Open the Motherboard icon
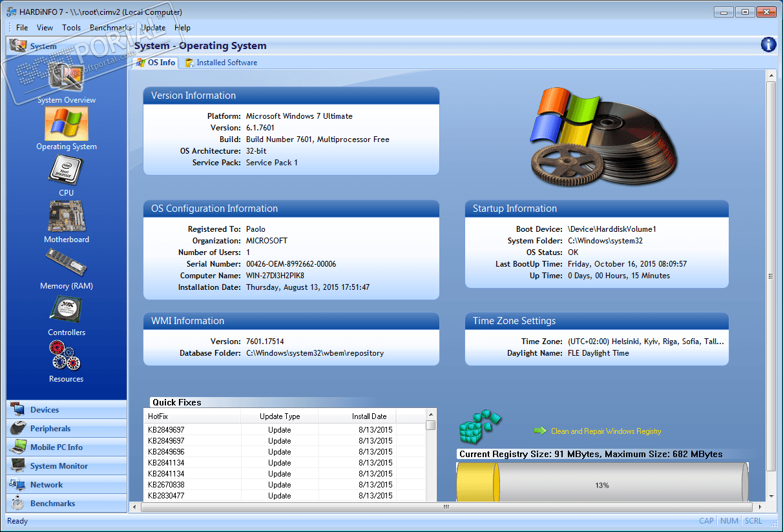783x532 pixels. pyautogui.click(x=66, y=217)
